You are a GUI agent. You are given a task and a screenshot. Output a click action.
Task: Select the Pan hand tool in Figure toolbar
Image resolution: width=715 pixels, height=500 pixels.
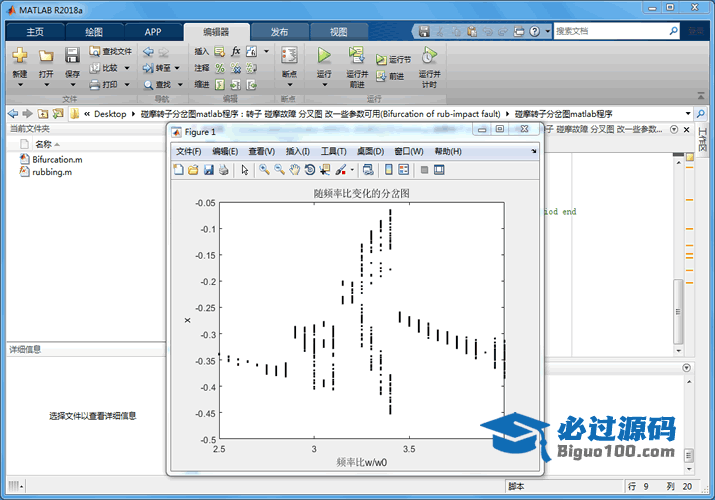tap(294, 170)
